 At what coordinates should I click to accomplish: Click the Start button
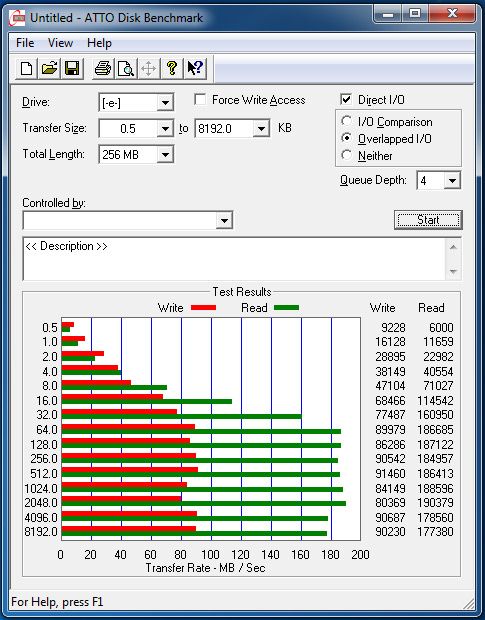coord(428,220)
